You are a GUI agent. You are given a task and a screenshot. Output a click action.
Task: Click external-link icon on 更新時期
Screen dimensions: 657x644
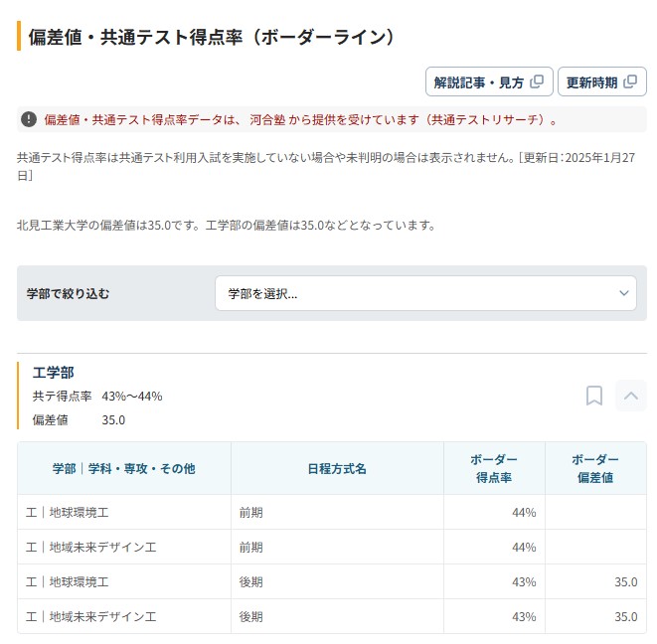(x=630, y=81)
